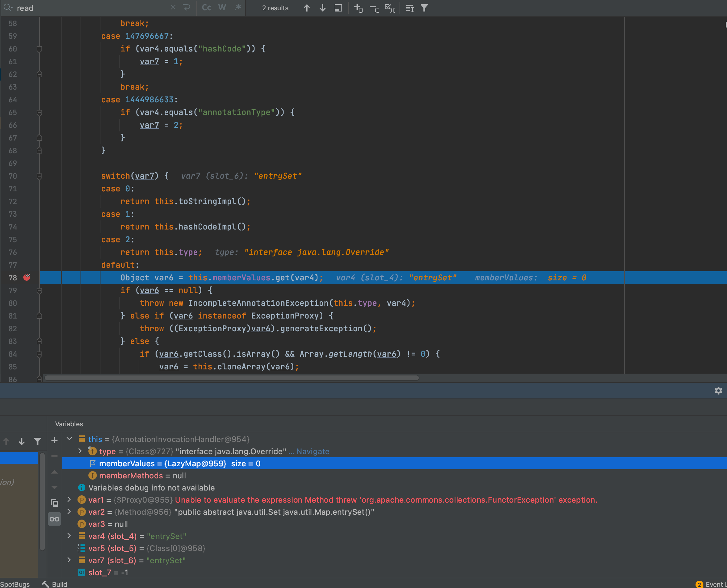The width and height of the screenshot is (727, 588).
Task: Click the frames list vertical scrollbar
Action: (x=42, y=502)
